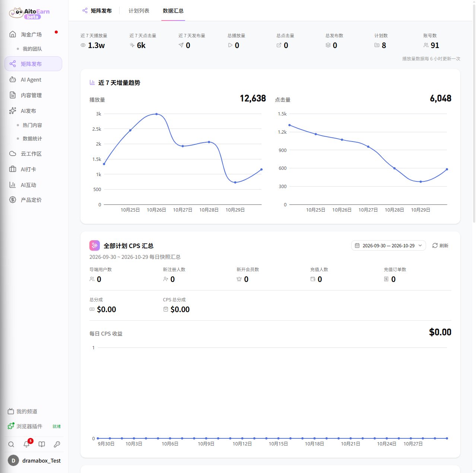Expand date range dropdown chevron

pyautogui.click(x=420, y=245)
